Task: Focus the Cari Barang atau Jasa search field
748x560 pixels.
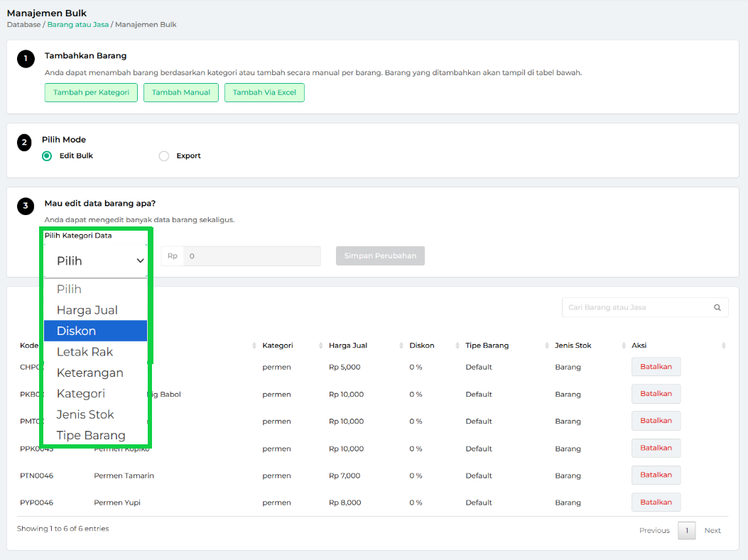Action: [636, 307]
